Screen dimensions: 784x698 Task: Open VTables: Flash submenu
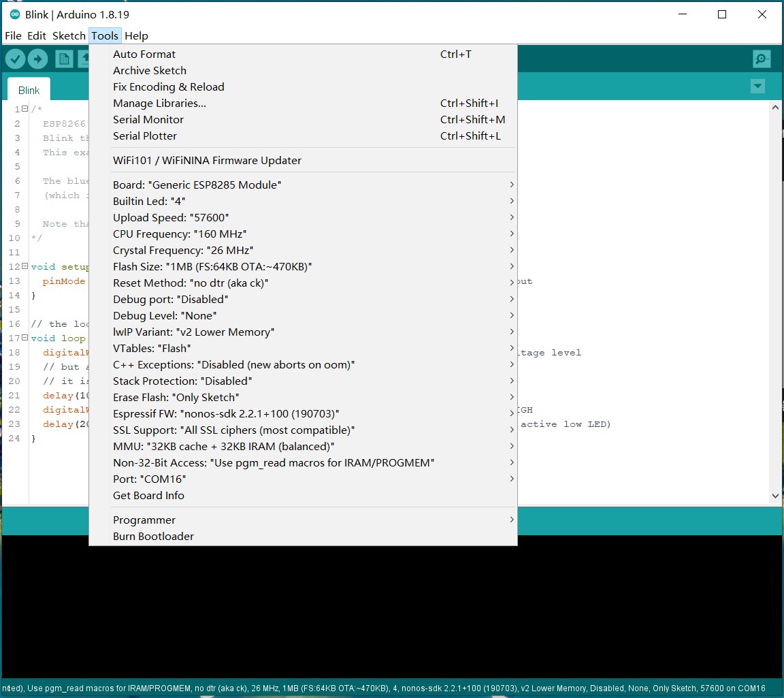(303, 348)
